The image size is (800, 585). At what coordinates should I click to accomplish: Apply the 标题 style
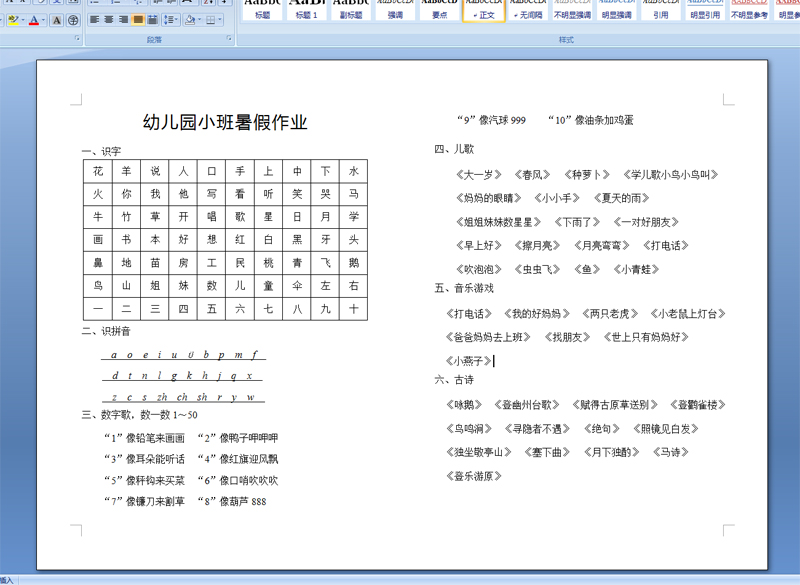coord(263,9)
